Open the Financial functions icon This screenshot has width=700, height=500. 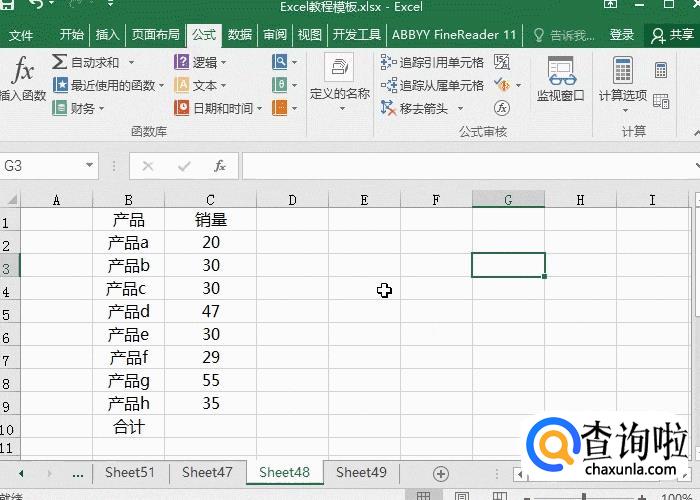click(59, 108)
